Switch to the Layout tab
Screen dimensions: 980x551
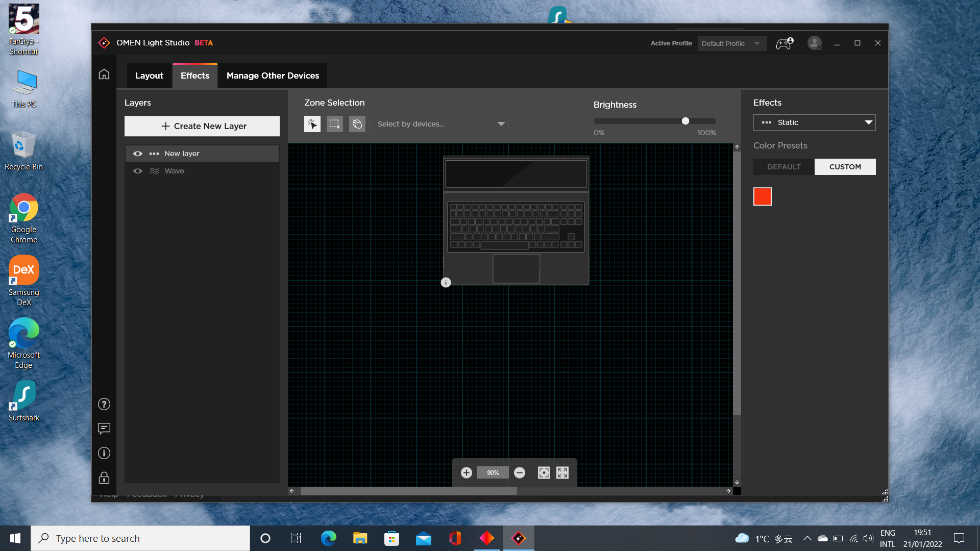[149, 75]
